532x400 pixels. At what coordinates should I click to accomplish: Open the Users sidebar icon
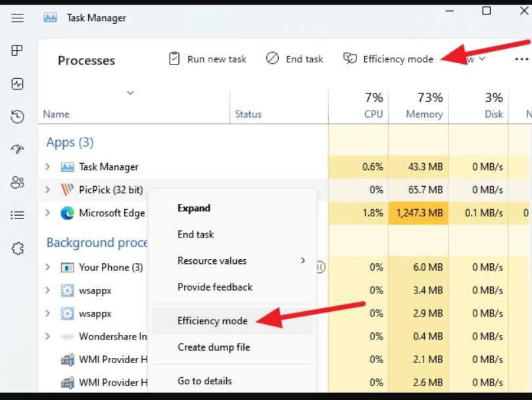click(x=17, y=182)
